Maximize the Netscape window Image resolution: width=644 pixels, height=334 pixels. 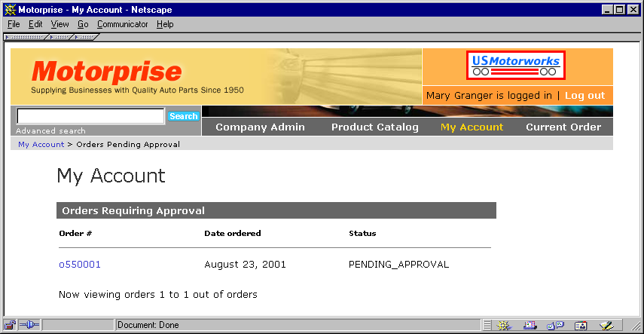[x=620, y=10]
